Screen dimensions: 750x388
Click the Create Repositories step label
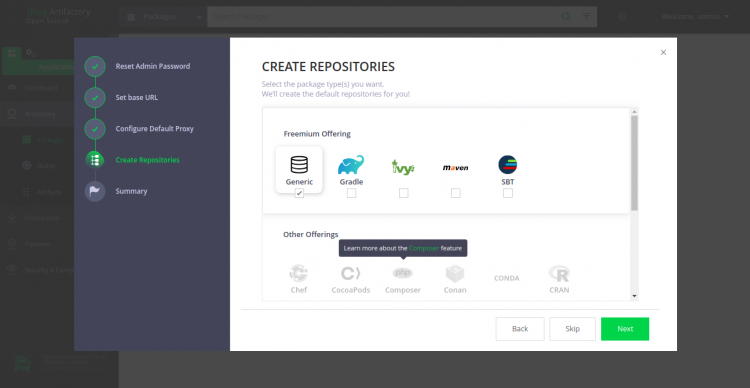point(148,160)
